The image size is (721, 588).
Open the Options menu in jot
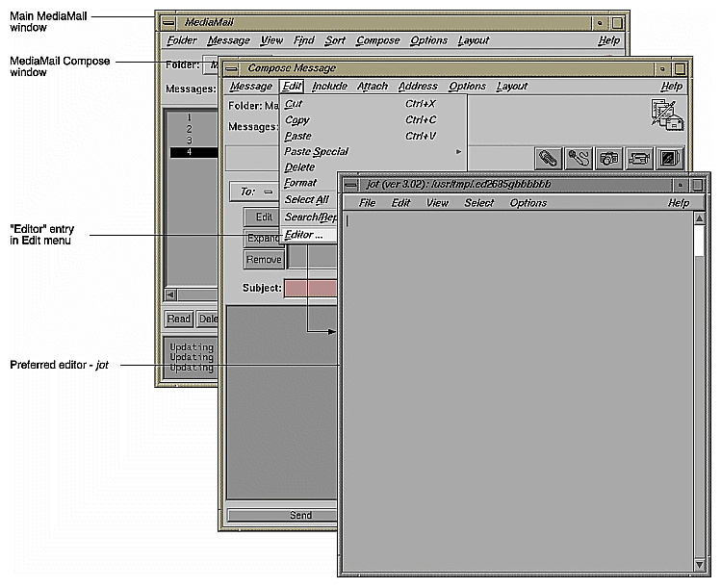point(528,203)
